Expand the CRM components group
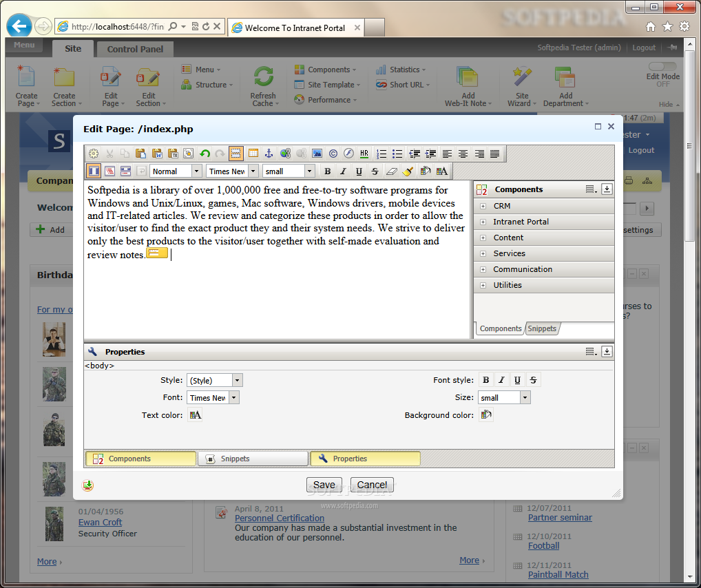Image resolution: width=701 pixels, height=588 pixels. (483, 206)
